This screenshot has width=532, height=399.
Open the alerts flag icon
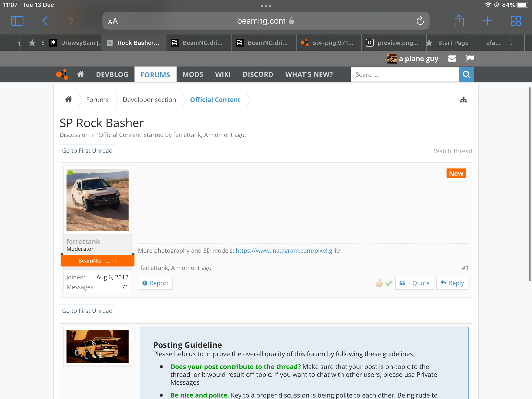[x=470, y=58]
